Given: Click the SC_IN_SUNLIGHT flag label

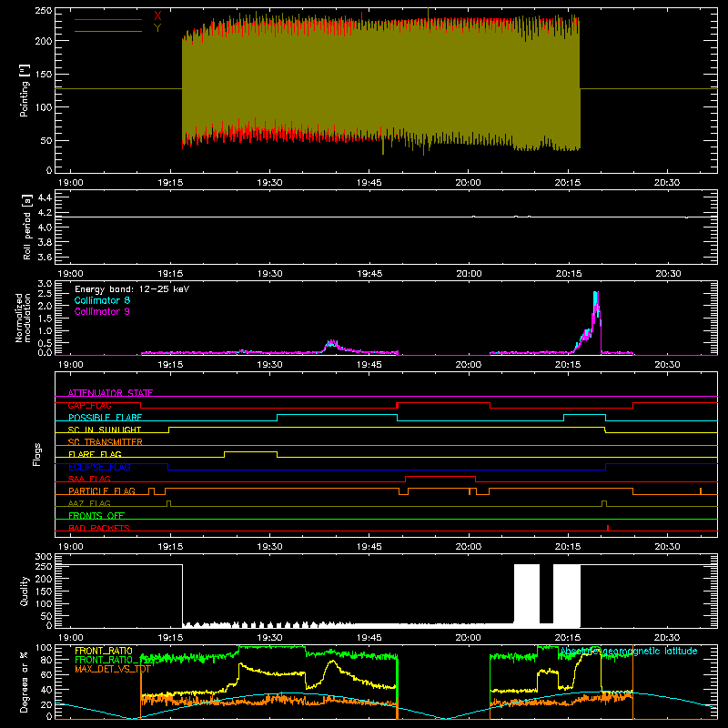Looking at the screenshot, I should point(105,430).
